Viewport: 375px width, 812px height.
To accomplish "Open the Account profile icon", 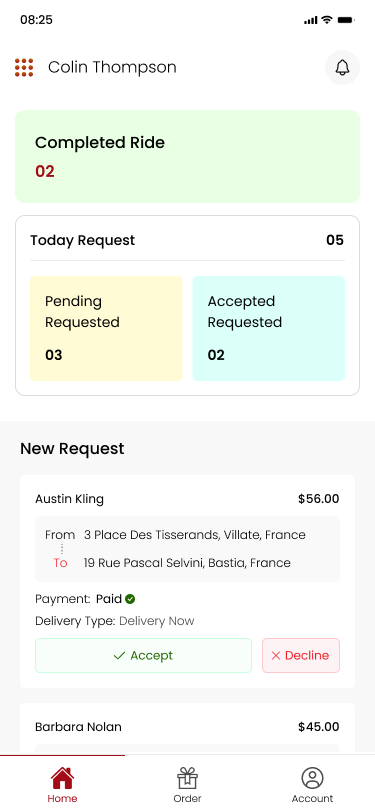I will coord(312,778).
